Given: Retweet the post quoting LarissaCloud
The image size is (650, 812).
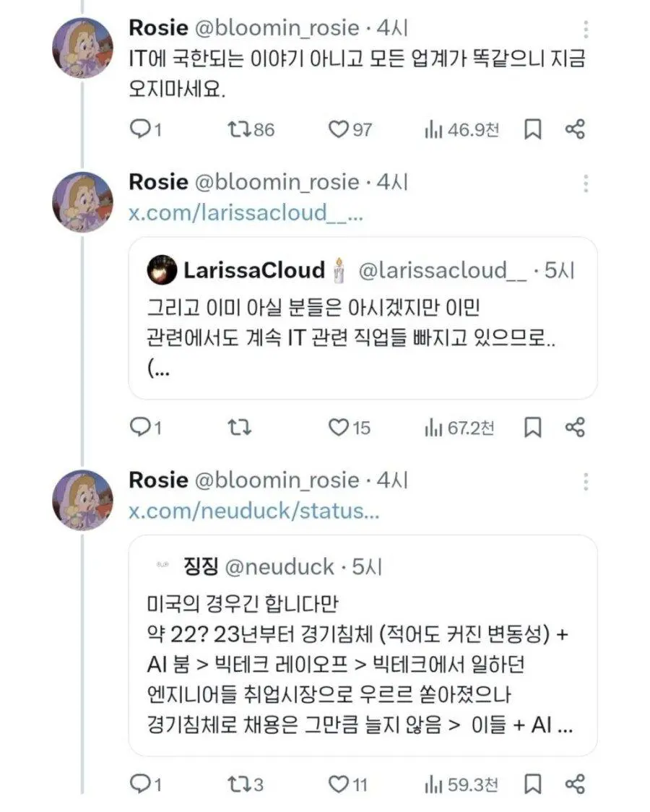Looking at the screenshot, I should 239,428.
